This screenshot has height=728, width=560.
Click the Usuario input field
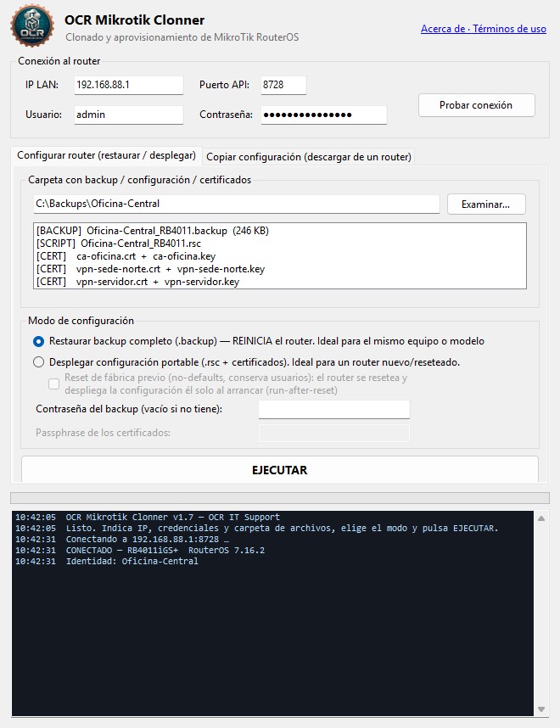click(x=129, y=115)
